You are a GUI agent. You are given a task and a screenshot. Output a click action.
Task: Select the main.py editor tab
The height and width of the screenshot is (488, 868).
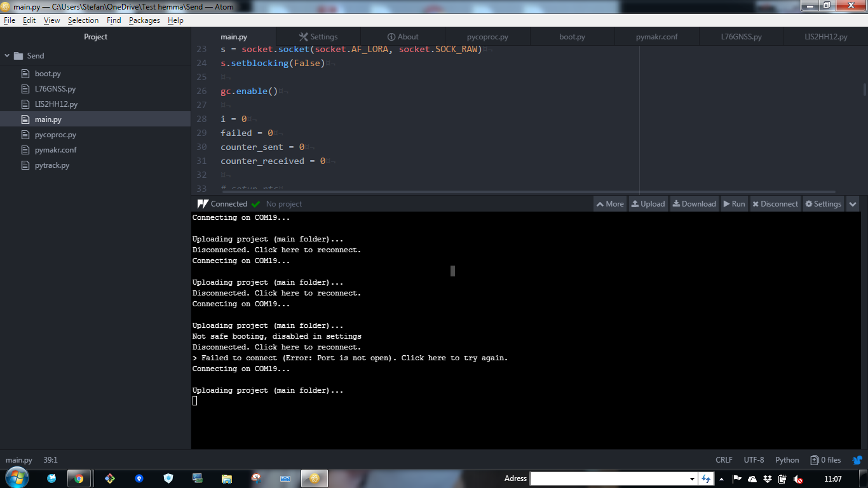[234, 37]
